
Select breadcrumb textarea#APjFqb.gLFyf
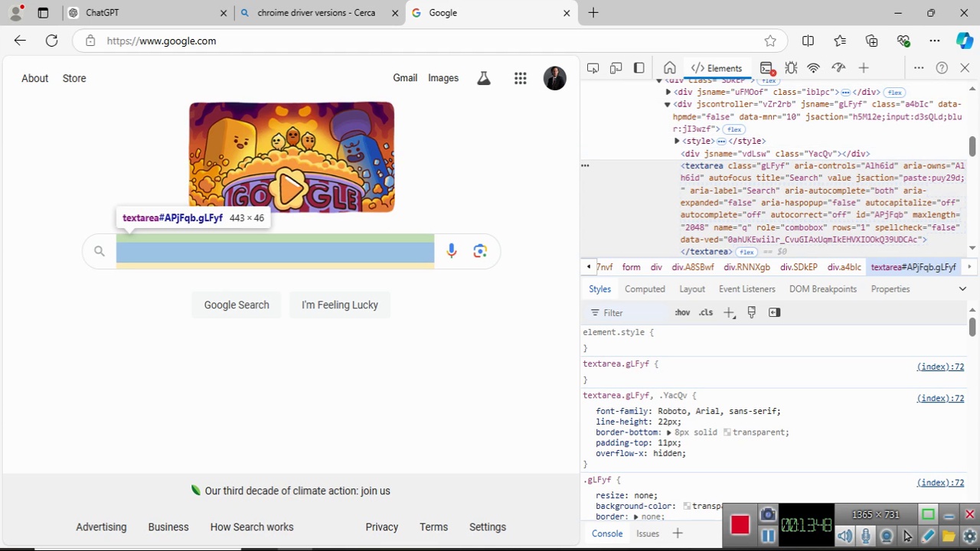point(913,267)
